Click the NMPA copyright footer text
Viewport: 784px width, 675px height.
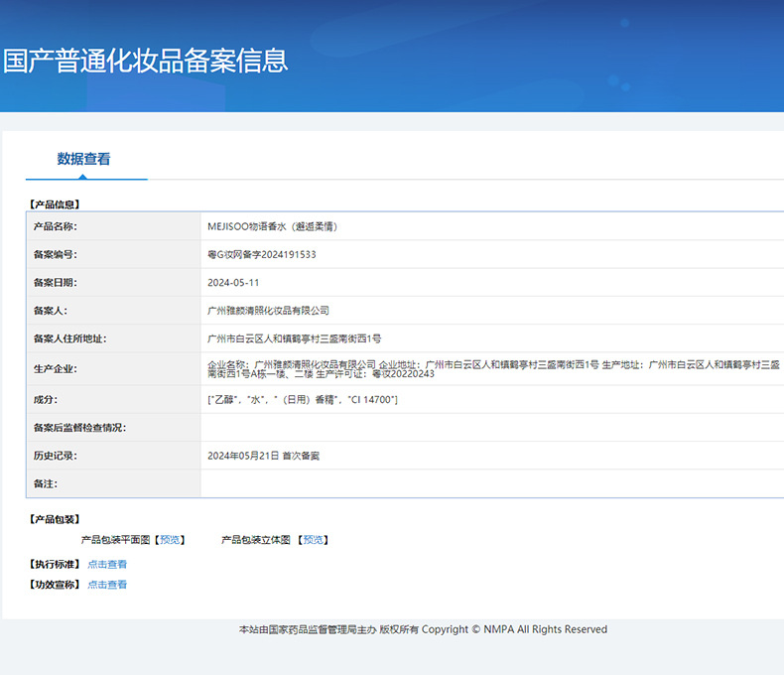click(x=423, y=629)
